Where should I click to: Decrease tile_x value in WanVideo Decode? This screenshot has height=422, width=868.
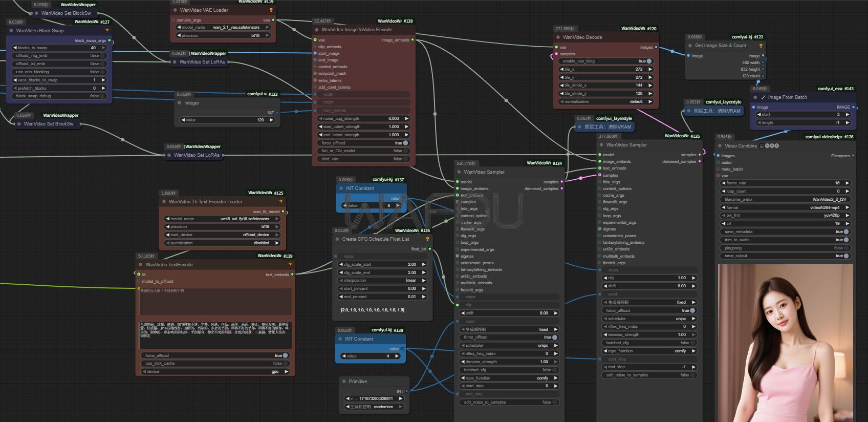tap(561, 70)
